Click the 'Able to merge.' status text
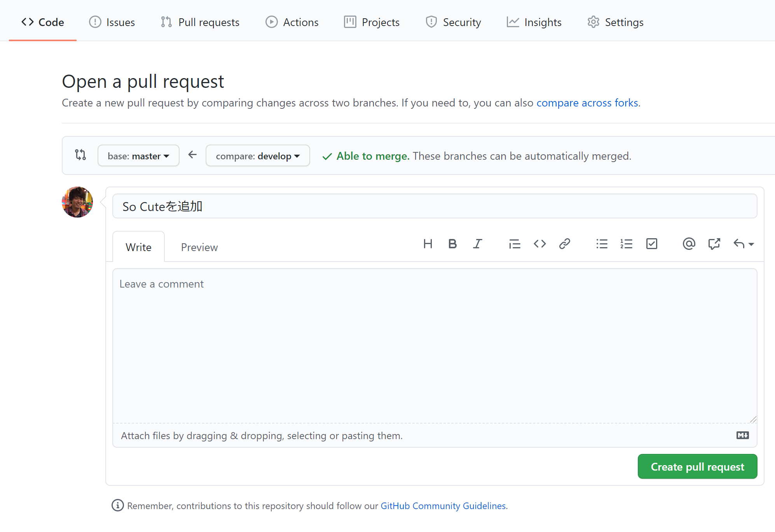Screen dimensions: 775x532 (373, 156)
